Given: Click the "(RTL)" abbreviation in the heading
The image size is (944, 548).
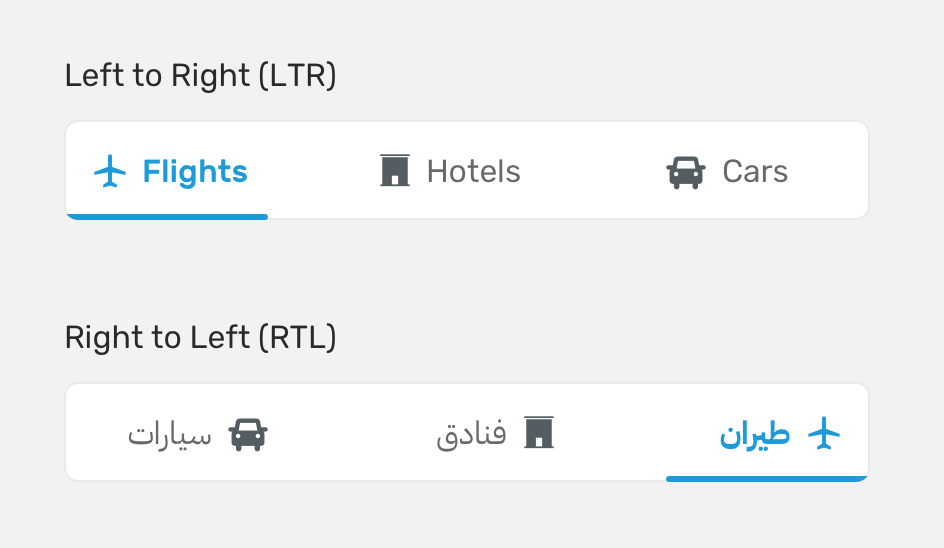Looking at the screenshot, I should click(x=296, y=338).
